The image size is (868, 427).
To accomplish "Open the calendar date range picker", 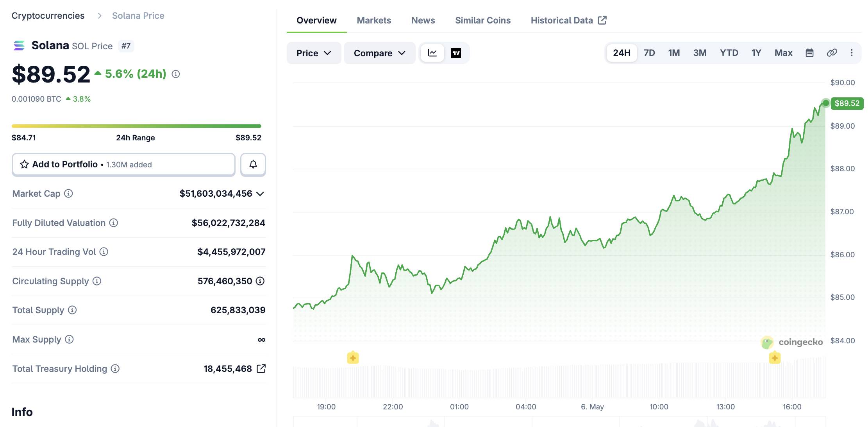I will point(810,53).
